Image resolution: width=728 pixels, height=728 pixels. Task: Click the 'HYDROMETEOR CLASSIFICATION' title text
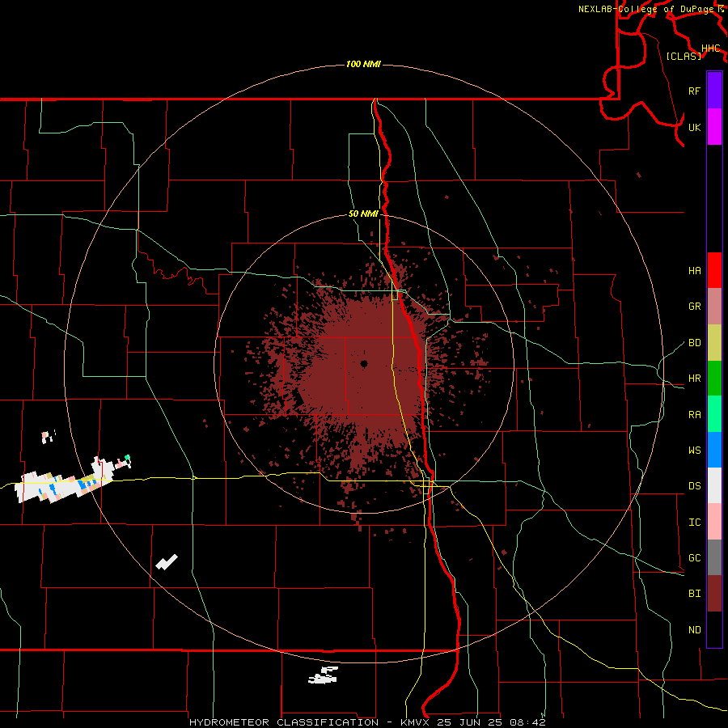coord(284,722)
